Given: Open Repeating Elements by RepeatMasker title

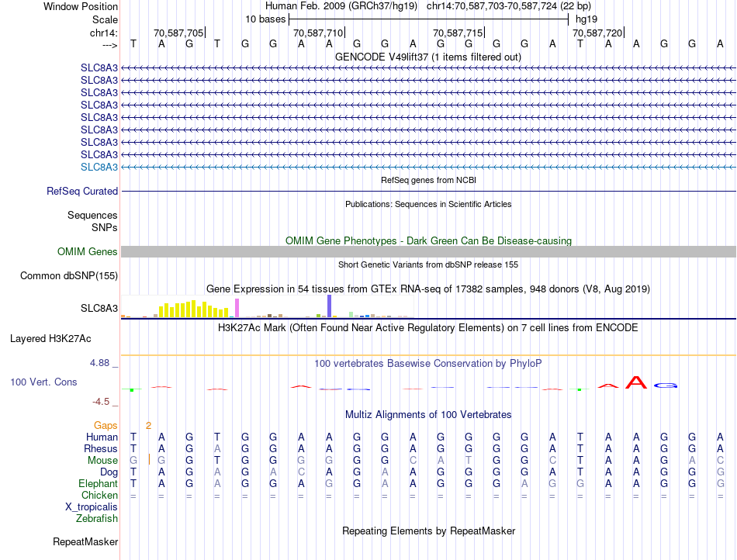Looking at the screenshot, I should pyautogui.click(x=428, y=531).
